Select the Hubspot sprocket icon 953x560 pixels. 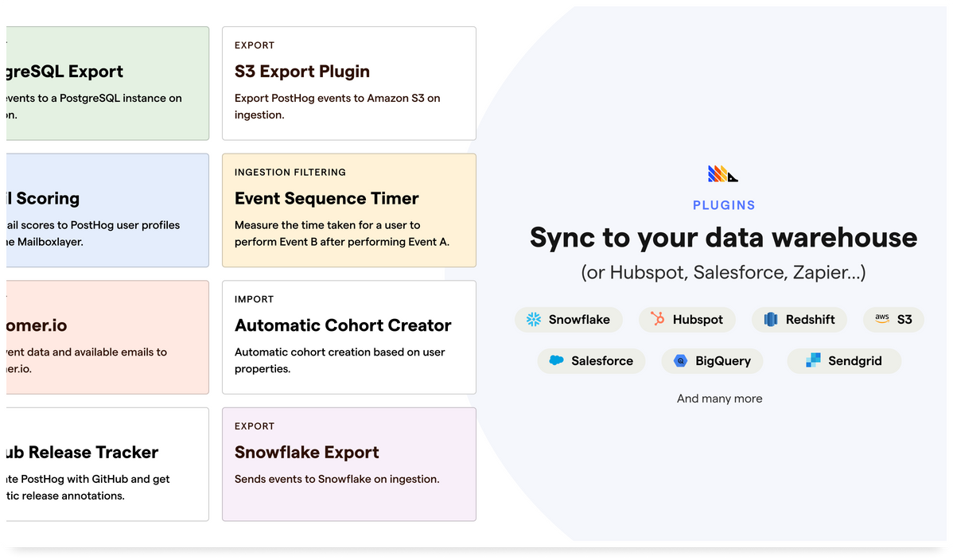pyautogui.click(x=656, y=320)
